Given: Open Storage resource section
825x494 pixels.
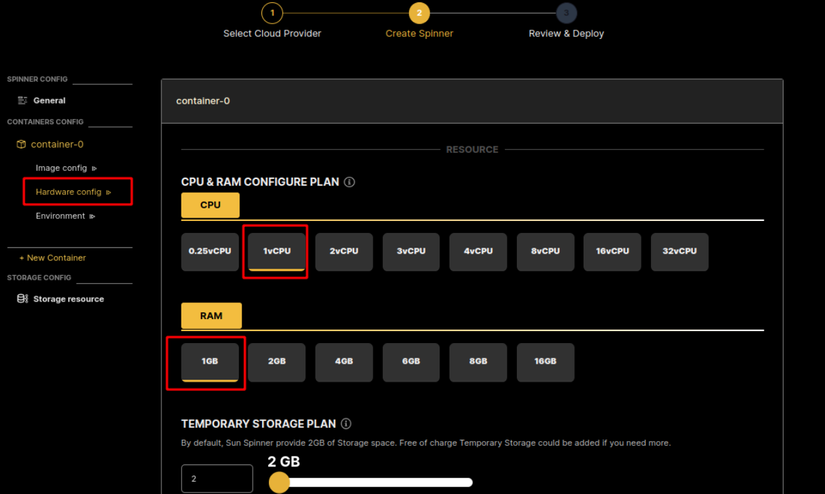Looking at the screenshot, I should [68, 299].
